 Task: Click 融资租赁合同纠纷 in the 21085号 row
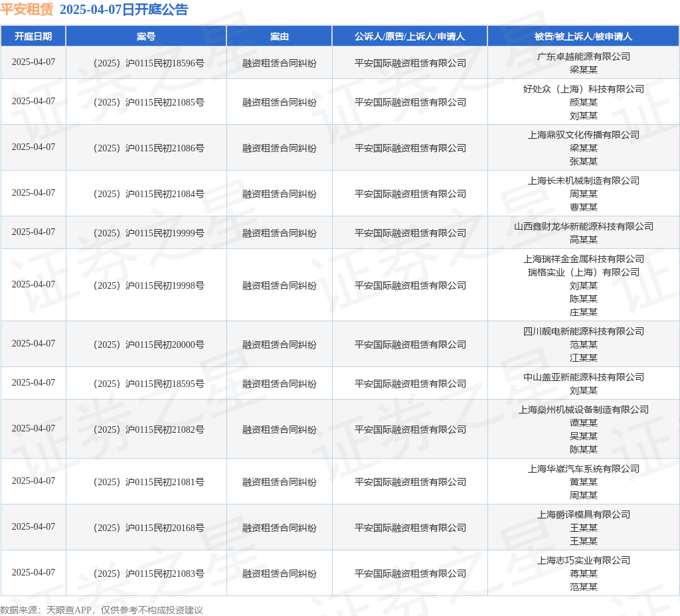point(280,102)
